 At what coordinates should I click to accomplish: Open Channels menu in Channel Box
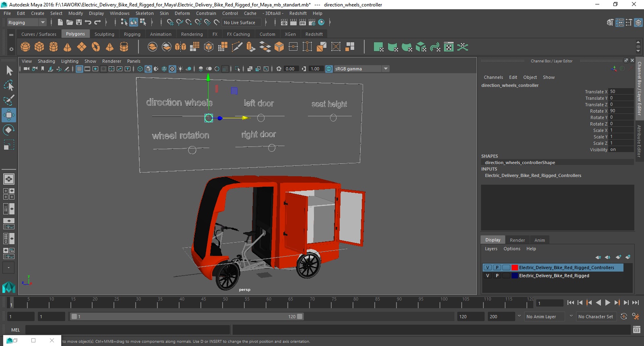tap(493, 77)
